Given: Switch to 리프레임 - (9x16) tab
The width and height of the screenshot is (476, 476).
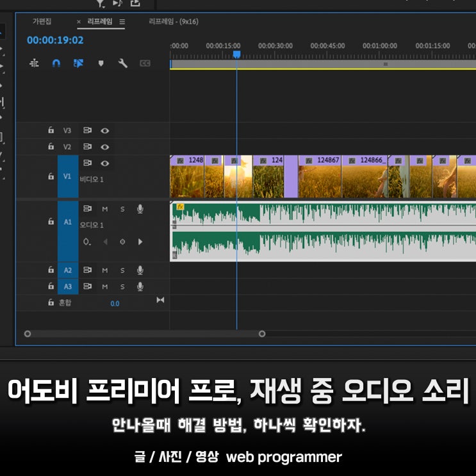Looking at the screenshot, I should click(174, 22).
